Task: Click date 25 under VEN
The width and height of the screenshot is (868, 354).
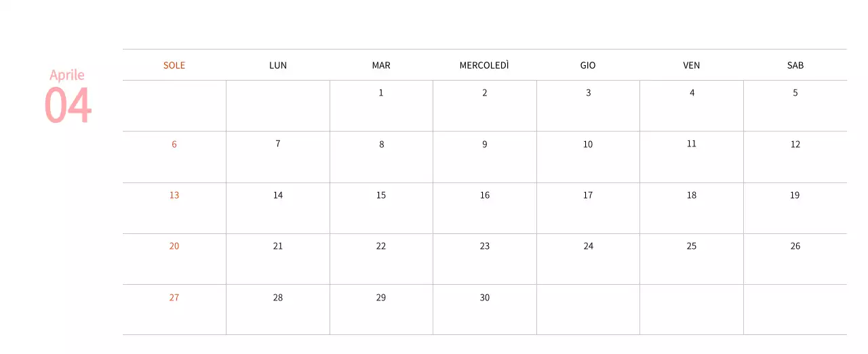Action: coord(692,246)
